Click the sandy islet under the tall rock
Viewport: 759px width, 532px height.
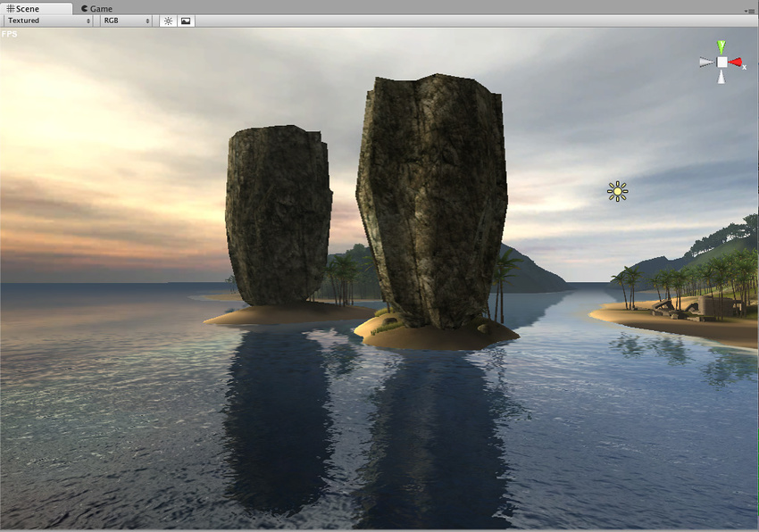[438, 337]
